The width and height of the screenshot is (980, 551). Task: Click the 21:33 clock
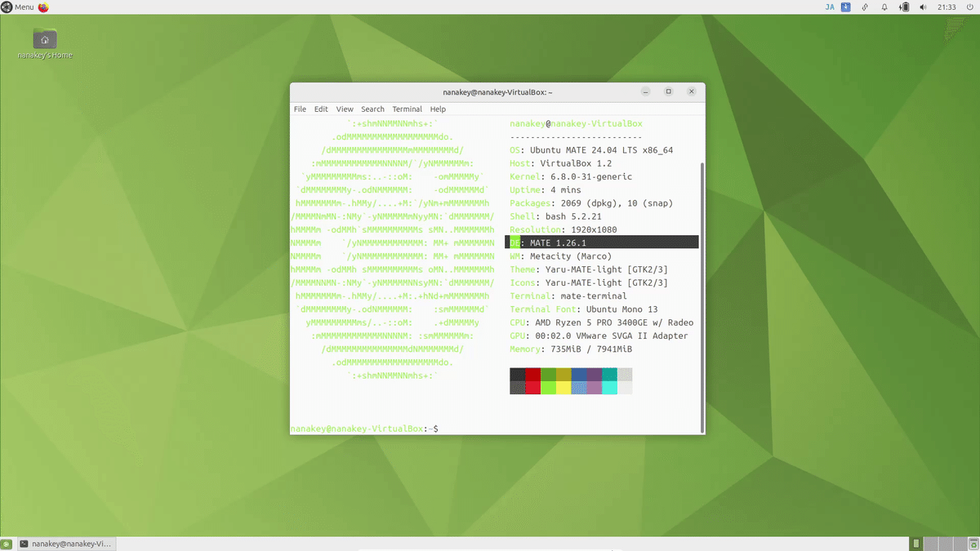click(x=947, y=7)
